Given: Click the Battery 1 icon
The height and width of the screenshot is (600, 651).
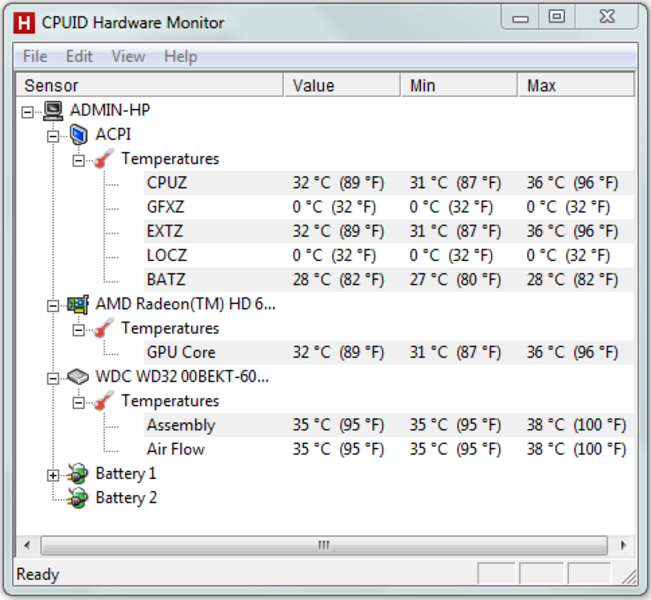Looking at the screenshot, I should click(x=78, y=474).
